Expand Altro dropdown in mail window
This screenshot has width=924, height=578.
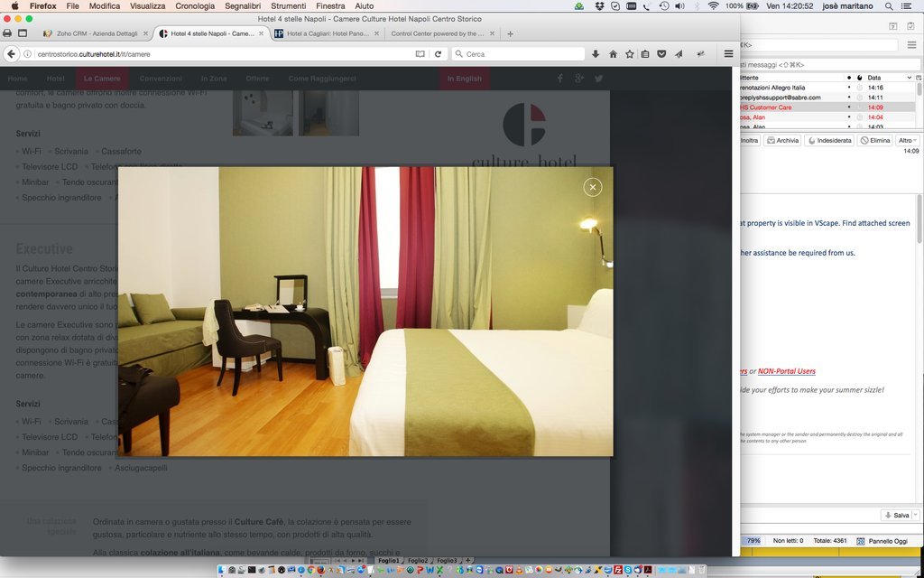pos(908,140)
